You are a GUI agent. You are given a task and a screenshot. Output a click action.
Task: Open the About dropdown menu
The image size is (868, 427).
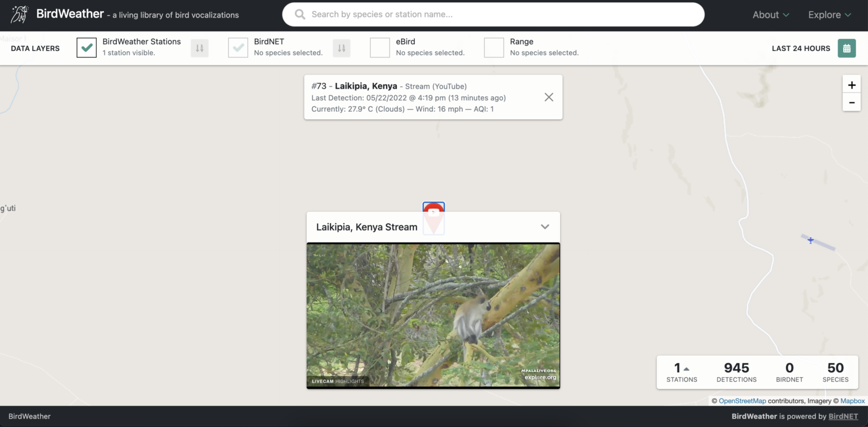[x=770, y=15]
